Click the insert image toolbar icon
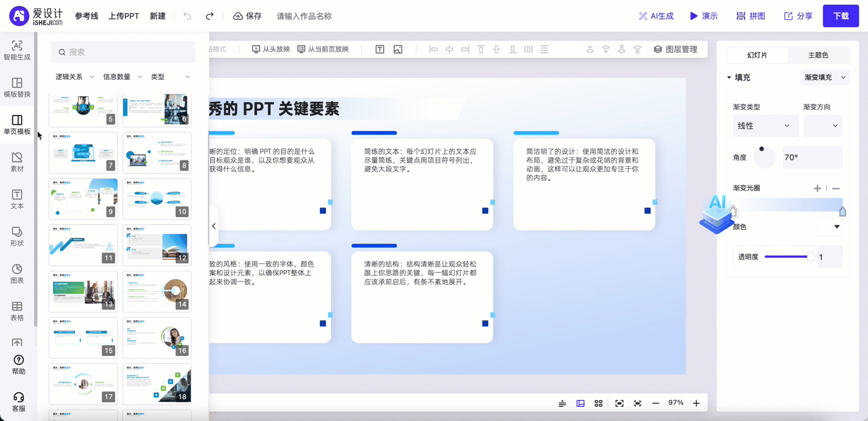Viewport: 868px width, 421px height. 398,49
